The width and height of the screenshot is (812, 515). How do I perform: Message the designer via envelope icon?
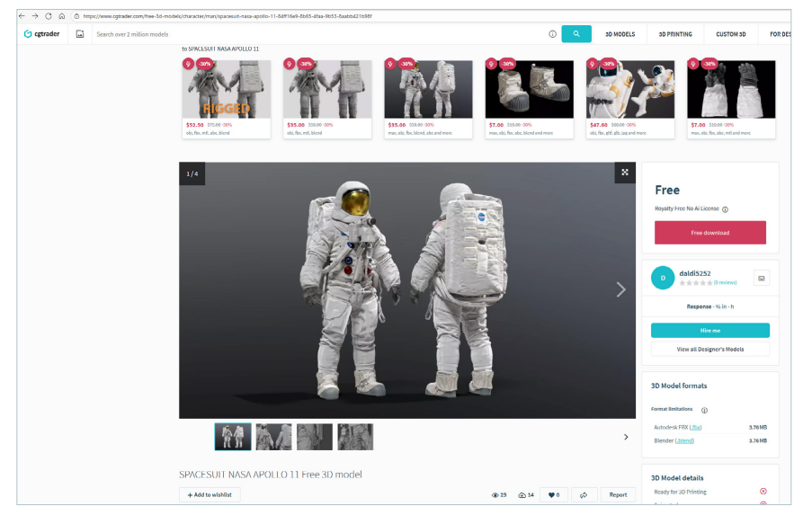click(x=761, y=279)
